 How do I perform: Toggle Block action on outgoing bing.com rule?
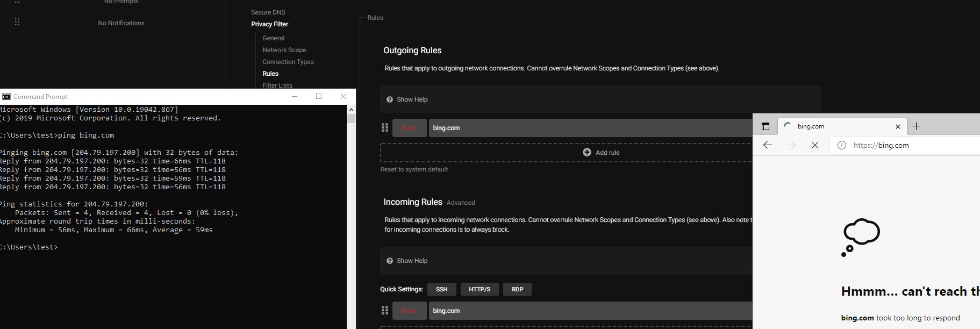coord(409,128)
